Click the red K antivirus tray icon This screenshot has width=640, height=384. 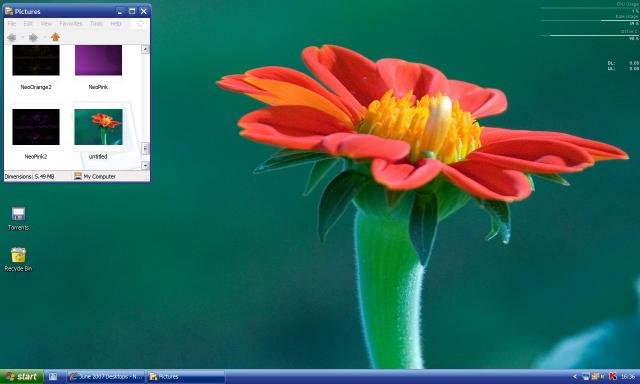tap(613, 376)
